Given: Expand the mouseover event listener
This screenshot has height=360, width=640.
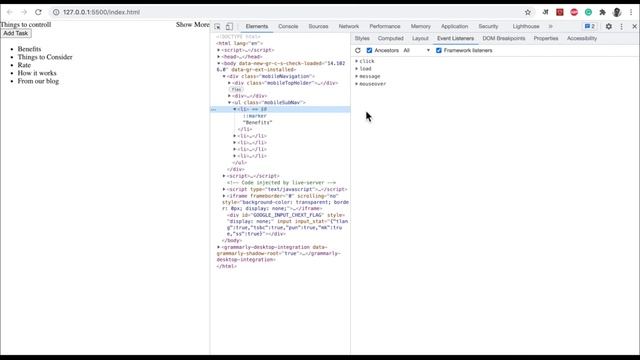Looking at the screenshot, I should click(x=357, y=84).
